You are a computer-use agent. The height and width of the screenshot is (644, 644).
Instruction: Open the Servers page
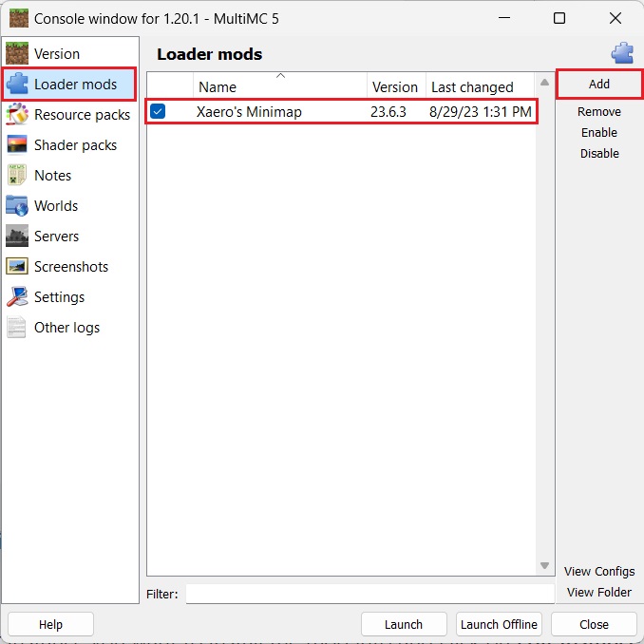[x=70, y=236]
